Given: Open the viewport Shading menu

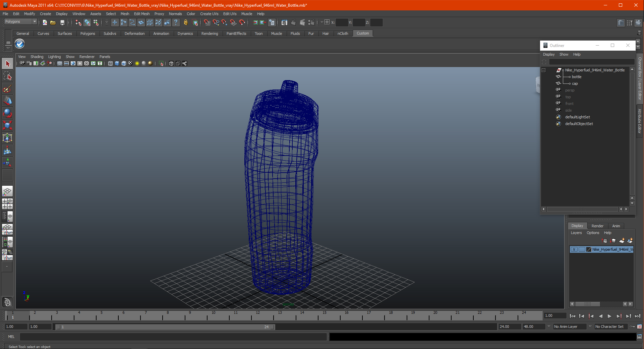Looking at the screenshot, I should click(x=37, y=57).
